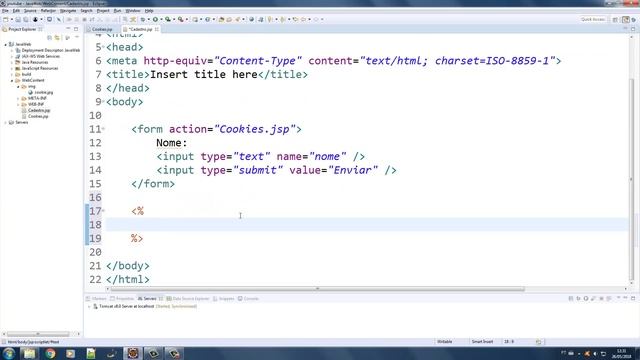The width and height of the screenshot is (640, 360).
Task: Open Google Chrome from the taskbar
Action: pyautogui.click(x=50, y=353)
